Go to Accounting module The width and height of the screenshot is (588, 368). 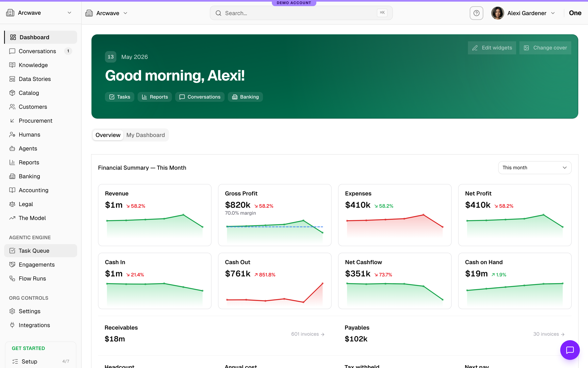(x=41, y=190)
